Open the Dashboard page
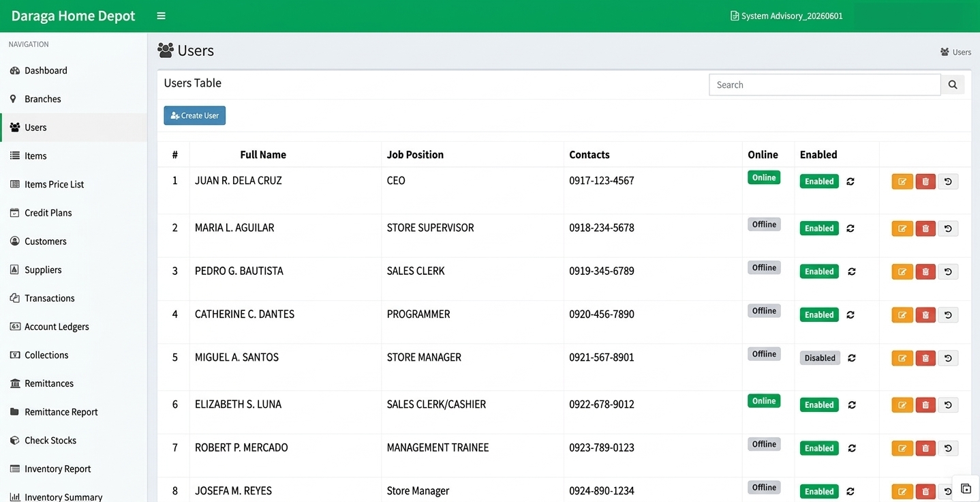 pyautogui.click(x=74, y=70)
